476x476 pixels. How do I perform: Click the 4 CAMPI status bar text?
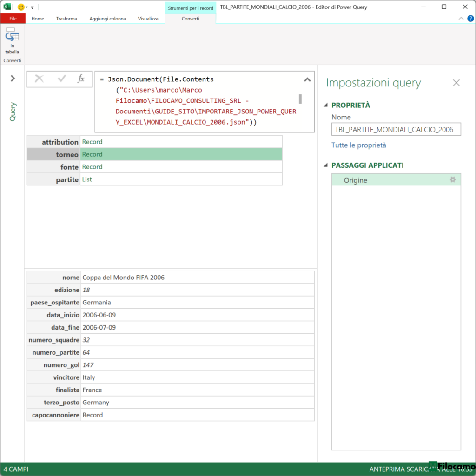point(16,469)
